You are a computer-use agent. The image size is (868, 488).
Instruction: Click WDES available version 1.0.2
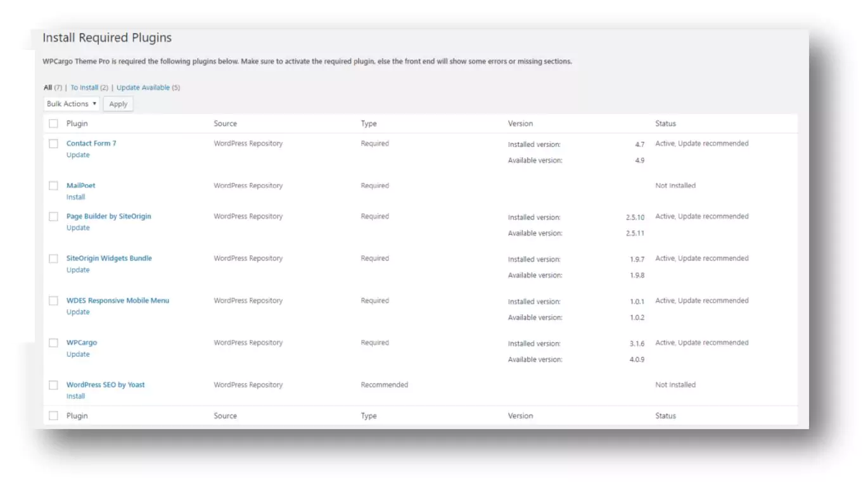tap(637, 318)
